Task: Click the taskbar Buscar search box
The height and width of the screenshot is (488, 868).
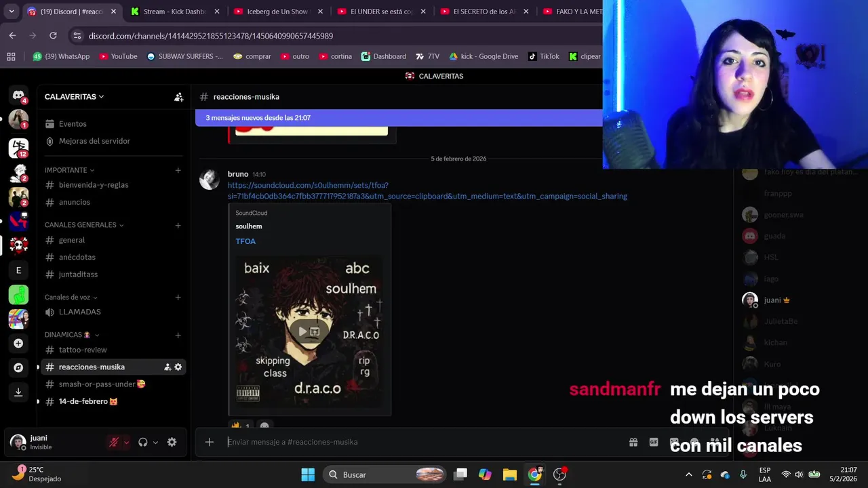Action: tap(385, 474)
